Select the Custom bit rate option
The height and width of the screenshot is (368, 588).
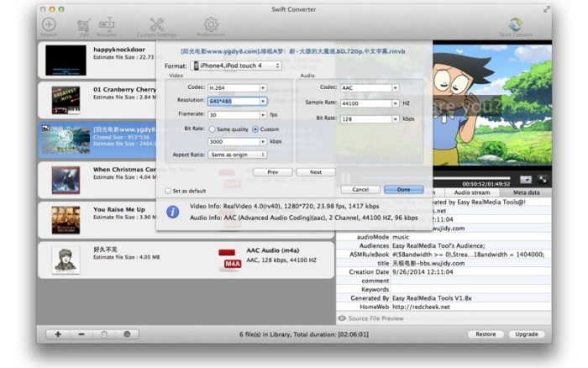point(252,129)
